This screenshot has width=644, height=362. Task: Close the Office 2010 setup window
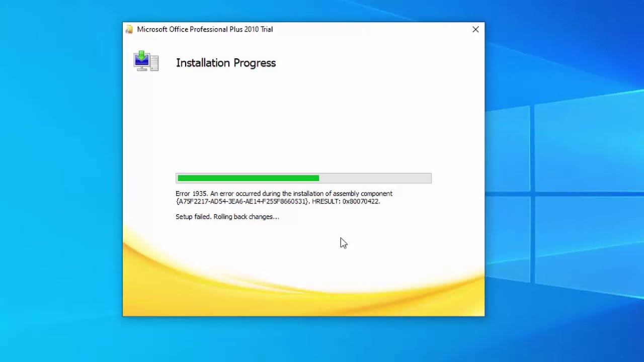[x=475, y=29]
